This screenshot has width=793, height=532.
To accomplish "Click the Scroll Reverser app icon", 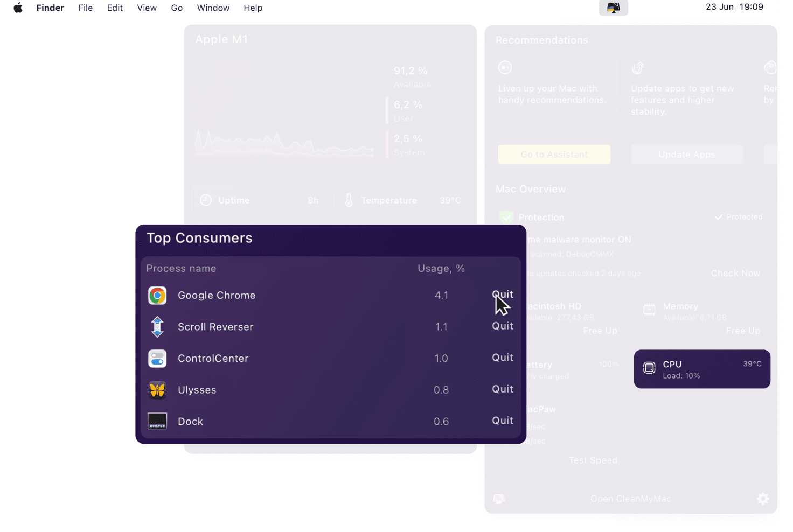I will coord(157,327).
